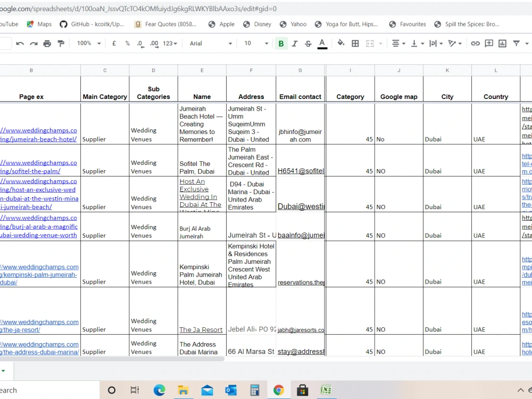Format as percent
The width and height of the screenshot is (532, 399).
pos(127,44)
